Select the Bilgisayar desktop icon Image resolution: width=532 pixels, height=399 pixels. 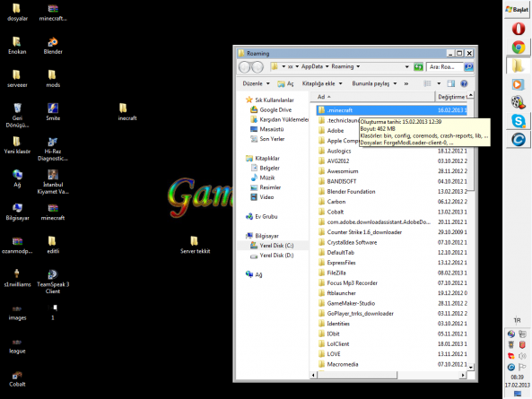17,212
